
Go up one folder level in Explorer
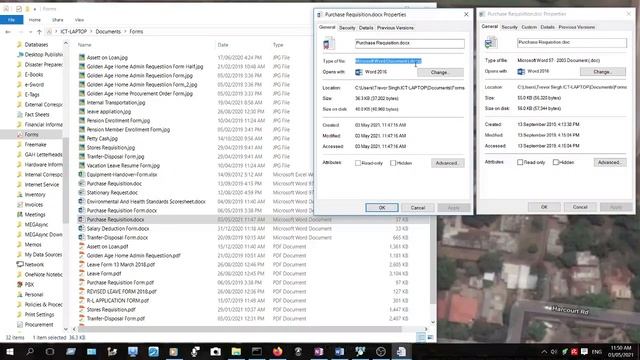(39, 31)
